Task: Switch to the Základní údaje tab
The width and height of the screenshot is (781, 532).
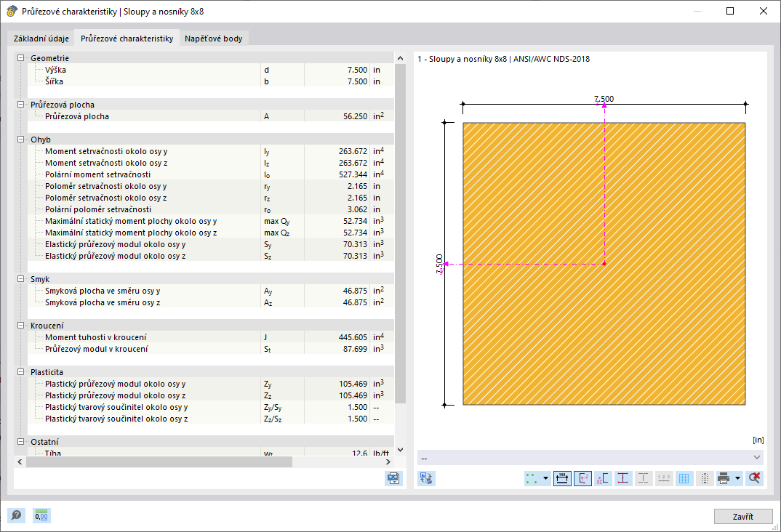Action: click(41, 39)
